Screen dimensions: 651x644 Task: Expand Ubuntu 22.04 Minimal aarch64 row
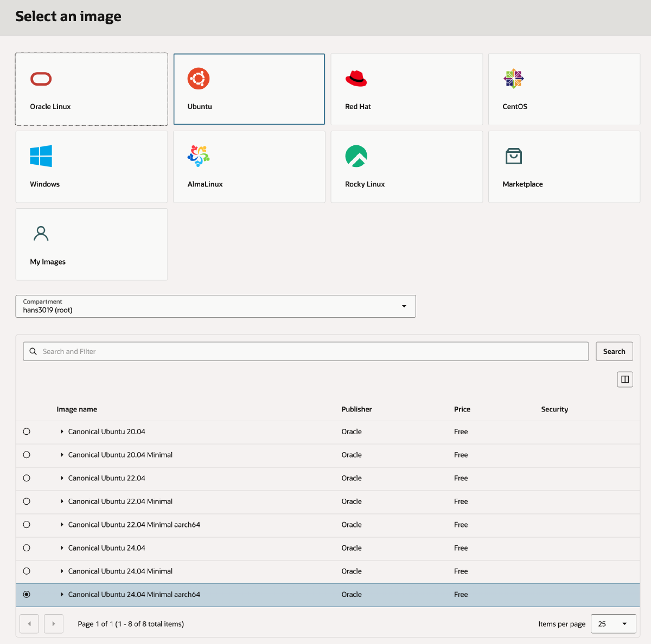(62, 525)
